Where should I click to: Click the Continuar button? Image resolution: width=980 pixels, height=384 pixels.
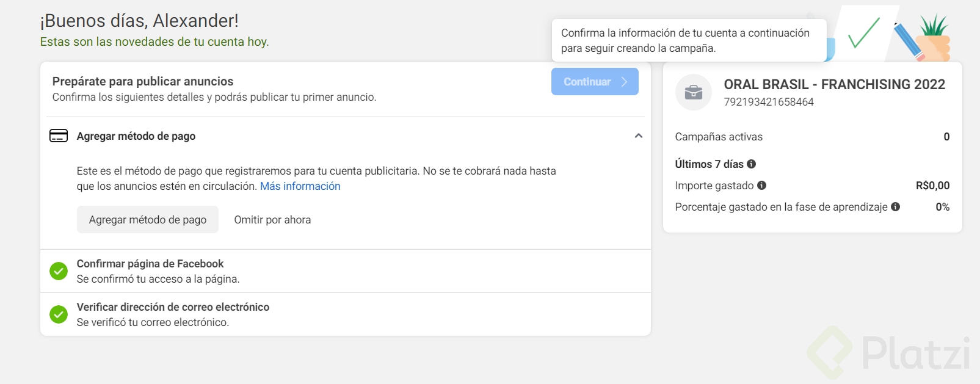coord(595,82)
